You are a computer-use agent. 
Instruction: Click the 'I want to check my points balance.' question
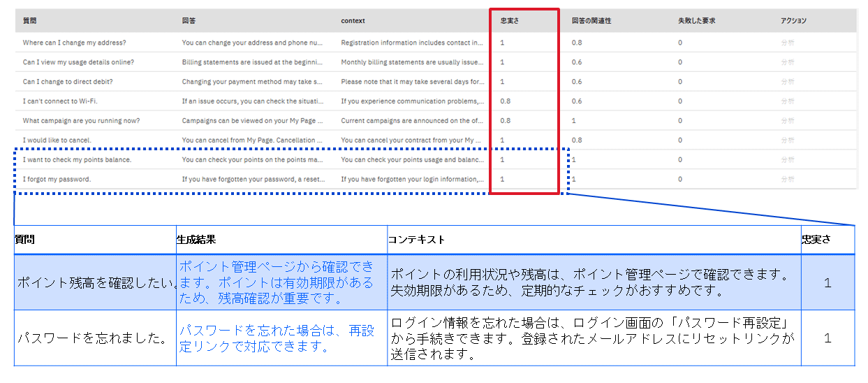(x=77, y=160)
